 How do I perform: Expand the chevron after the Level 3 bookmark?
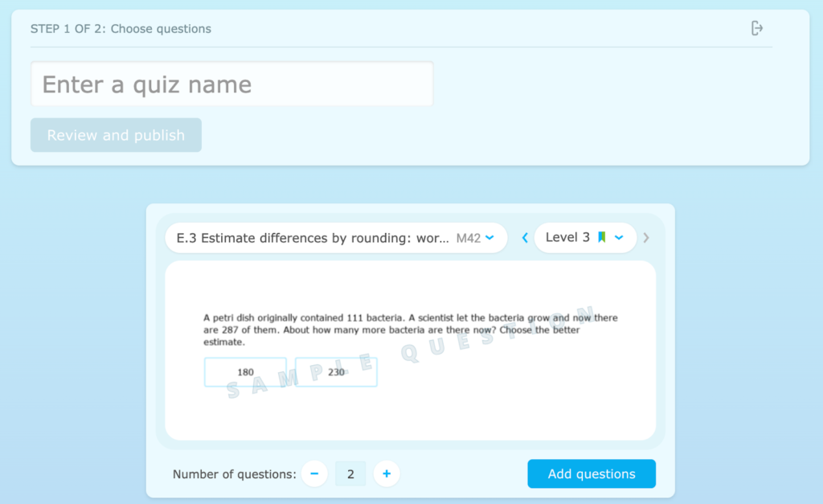[619, 238]
